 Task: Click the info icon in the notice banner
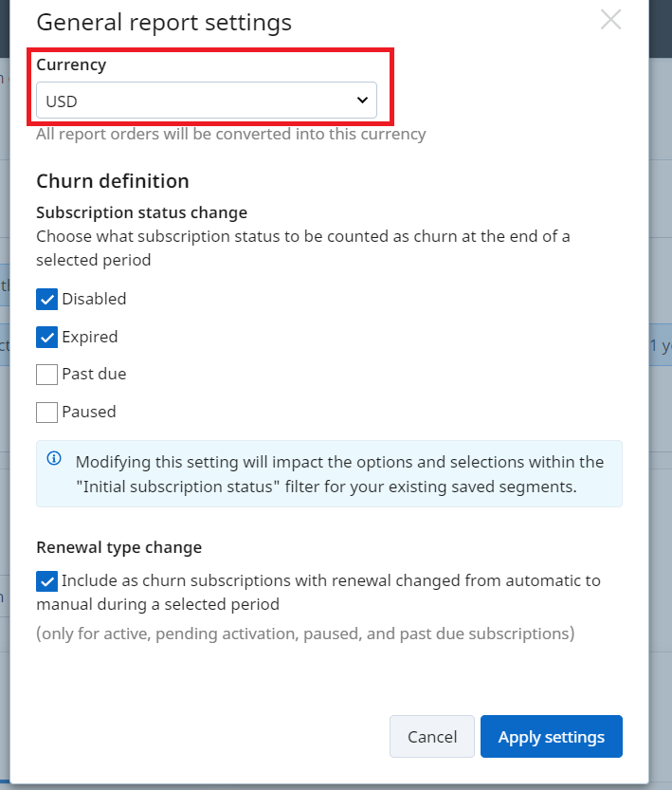tap(54, 460)
